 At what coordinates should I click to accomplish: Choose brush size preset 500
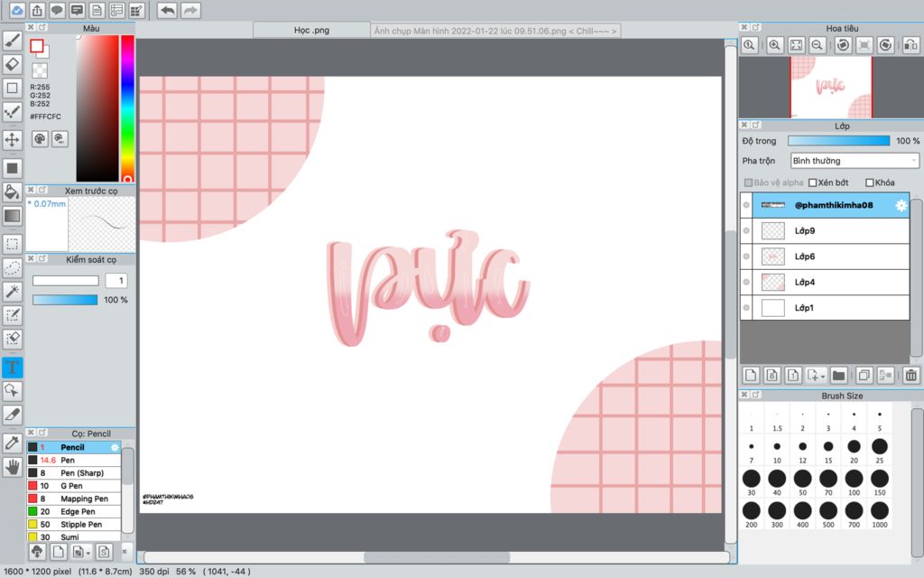tap(828, 514)
